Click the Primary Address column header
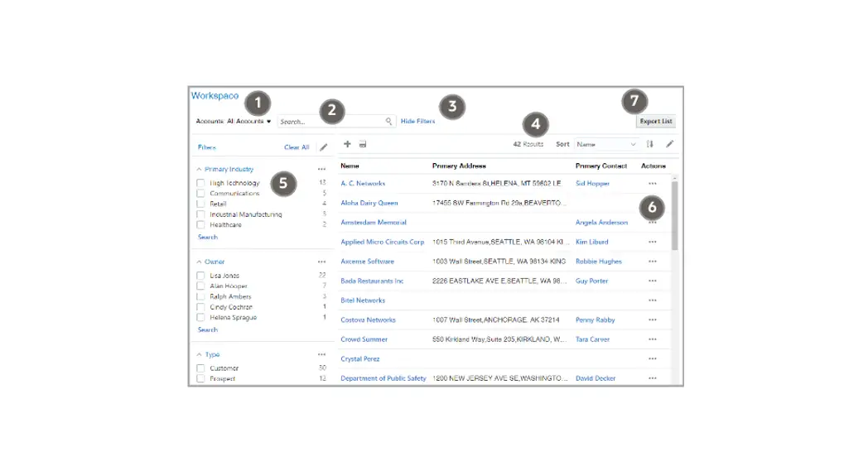This screenshot has width=868, height=471. pos(459,166)
